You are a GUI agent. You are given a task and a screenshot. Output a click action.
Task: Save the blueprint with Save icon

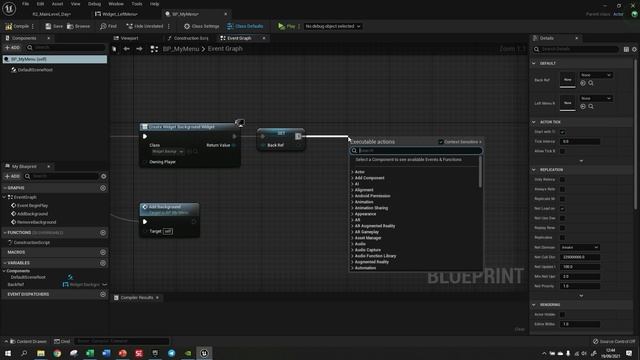click(x=54, y=26)
